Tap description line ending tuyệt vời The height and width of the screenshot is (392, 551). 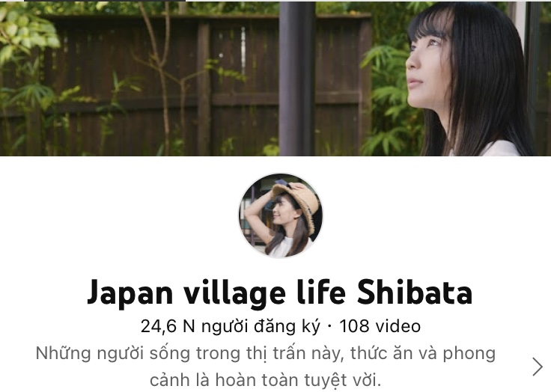click(266, 380)
